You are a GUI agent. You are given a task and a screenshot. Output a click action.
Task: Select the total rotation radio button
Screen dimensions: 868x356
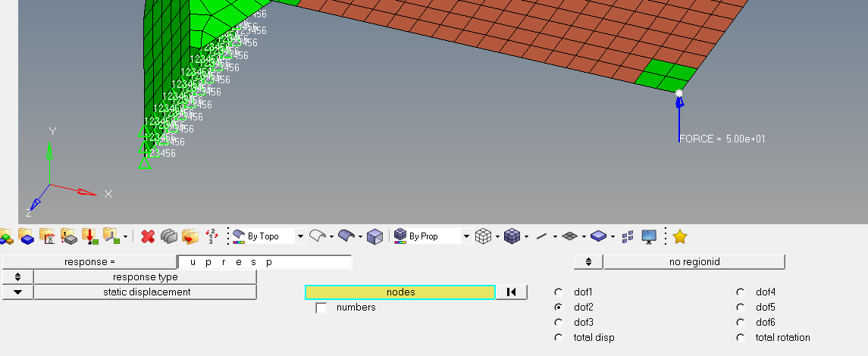(740, 337)
